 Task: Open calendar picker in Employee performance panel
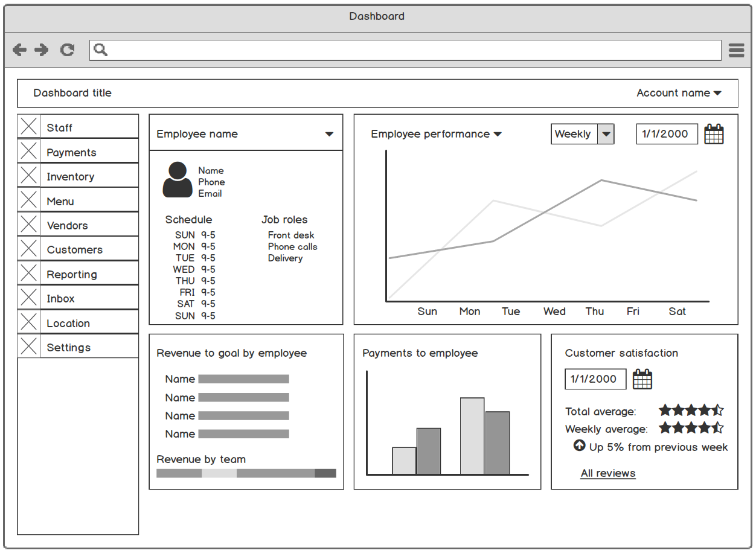coord(714,134)
